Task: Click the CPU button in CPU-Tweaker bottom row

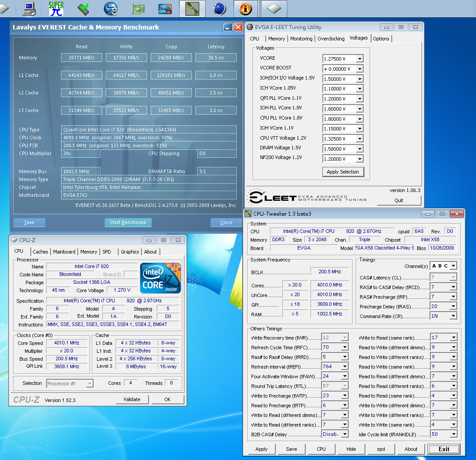Action: [321, 449]
